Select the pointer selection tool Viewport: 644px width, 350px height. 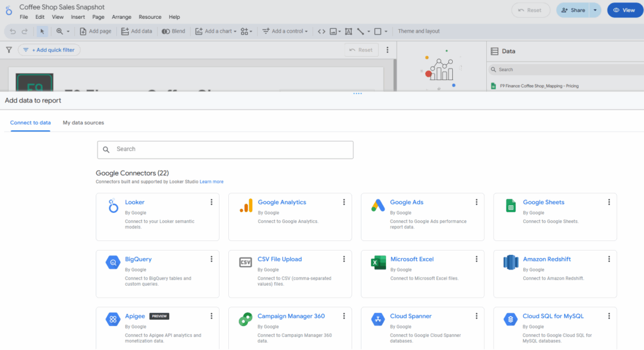coord(42,31)
